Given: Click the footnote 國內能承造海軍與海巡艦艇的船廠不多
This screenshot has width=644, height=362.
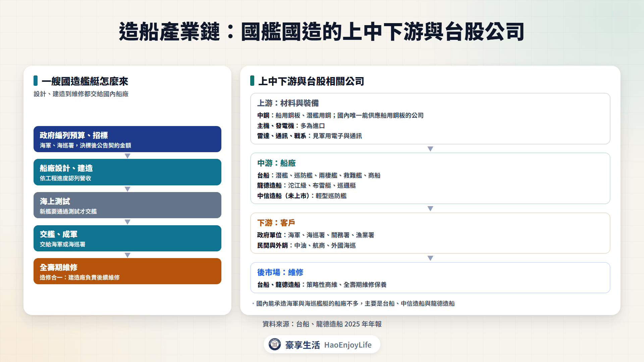Looking at the screenshot, I should click(356, 304).
